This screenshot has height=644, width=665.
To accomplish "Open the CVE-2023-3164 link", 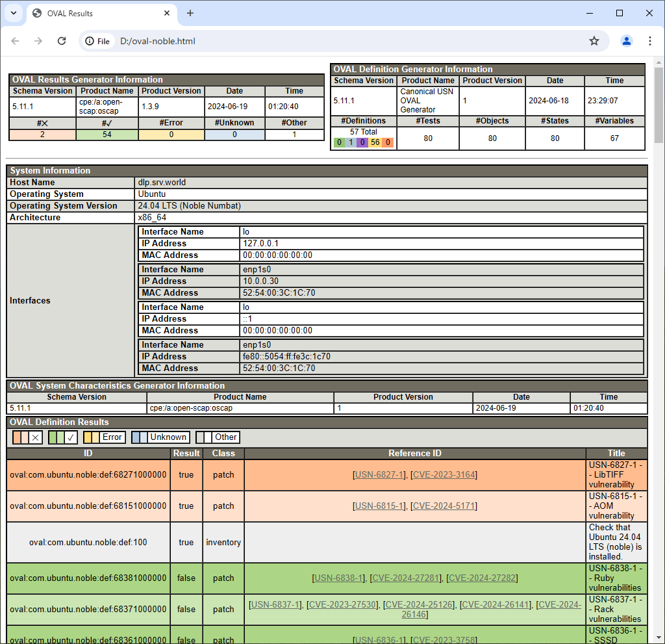I will point(444,474).
